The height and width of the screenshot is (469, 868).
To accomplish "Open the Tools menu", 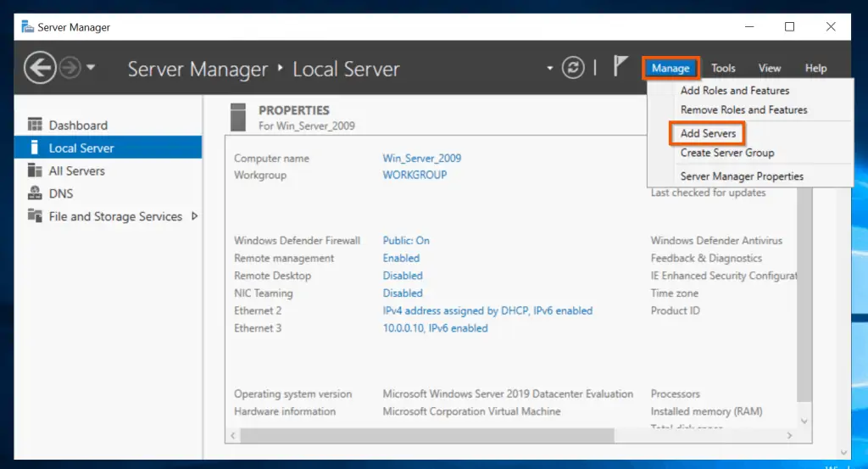I will [723, 68].
